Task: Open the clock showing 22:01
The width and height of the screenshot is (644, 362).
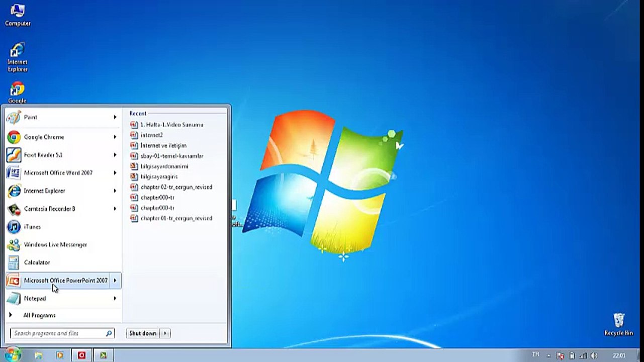Action: (x=619, y=355)
